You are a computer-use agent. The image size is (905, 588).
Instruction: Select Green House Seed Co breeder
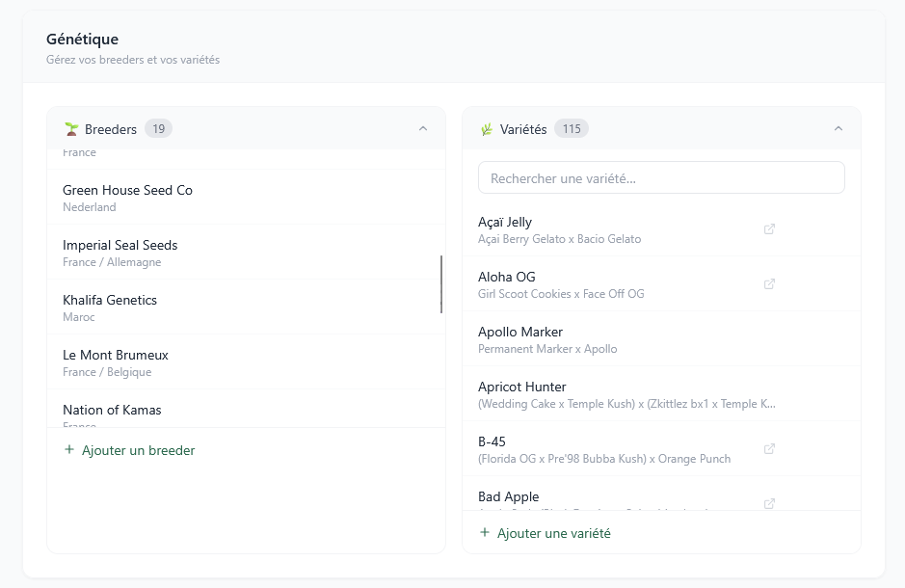click(246, 198)
